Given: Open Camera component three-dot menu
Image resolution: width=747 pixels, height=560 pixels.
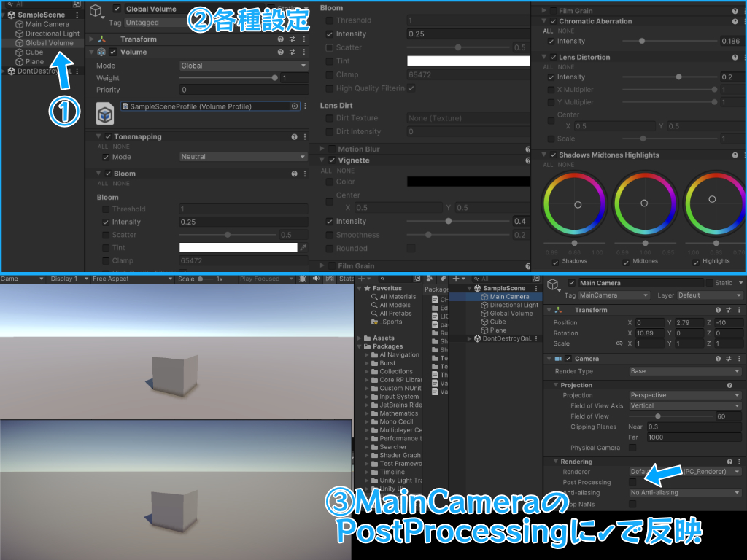Looking at the screenshot, I should tap(739, 359).
